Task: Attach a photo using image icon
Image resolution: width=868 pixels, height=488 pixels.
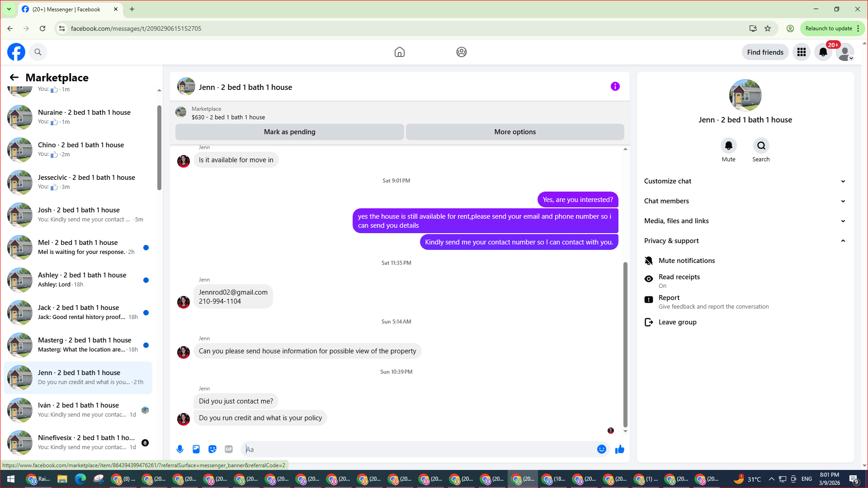Action: (x=196, y=449)
